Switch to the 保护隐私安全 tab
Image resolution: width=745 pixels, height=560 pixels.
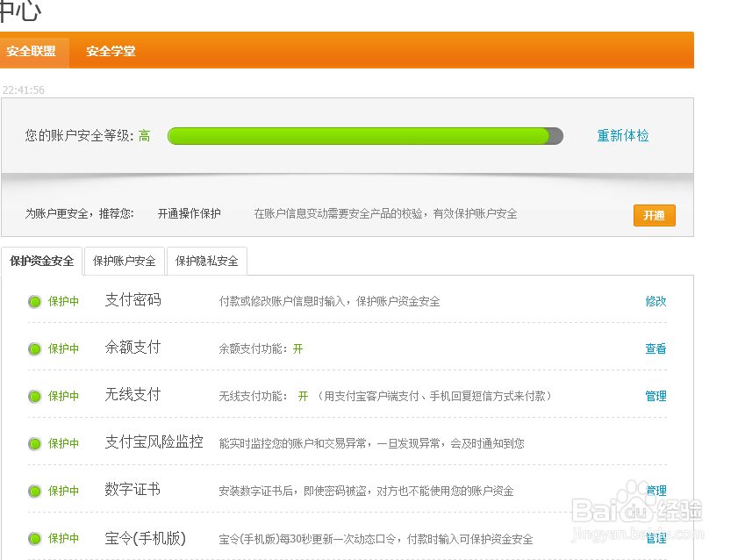pos(207,261)
